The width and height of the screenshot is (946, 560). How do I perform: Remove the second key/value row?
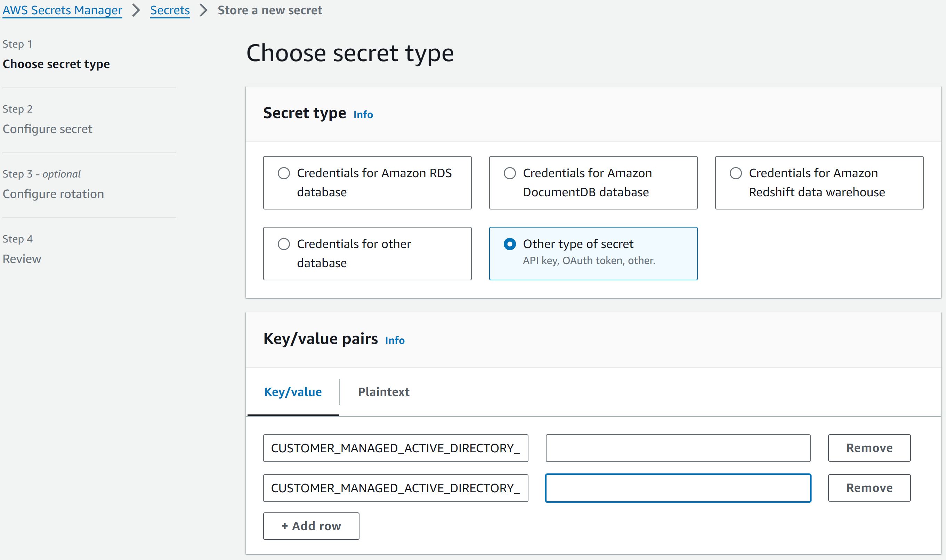(869, 487)
